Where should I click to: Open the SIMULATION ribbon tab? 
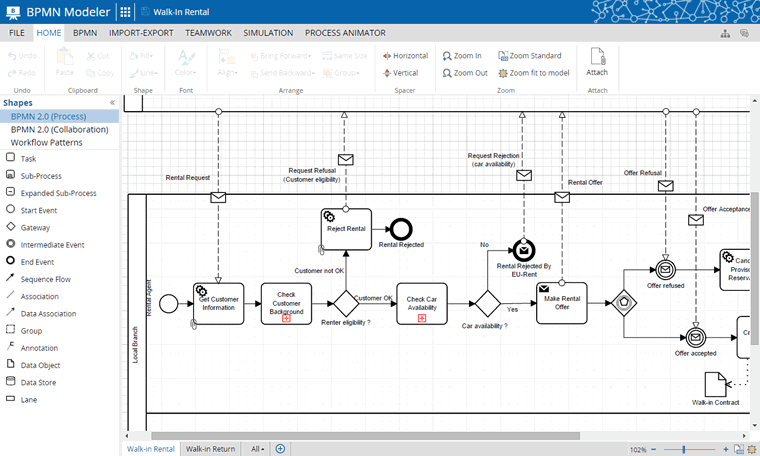click(268, 33)
